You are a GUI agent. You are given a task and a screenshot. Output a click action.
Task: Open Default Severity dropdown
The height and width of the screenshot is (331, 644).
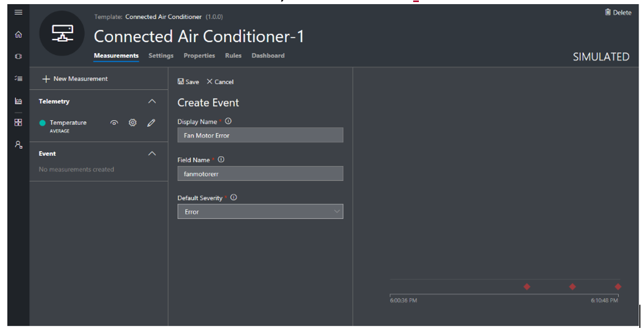(260, 211)
